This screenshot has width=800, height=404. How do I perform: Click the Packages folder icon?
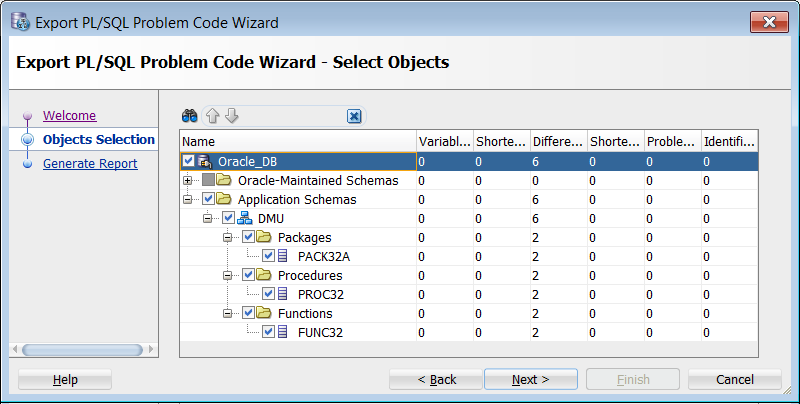(264, 237)
